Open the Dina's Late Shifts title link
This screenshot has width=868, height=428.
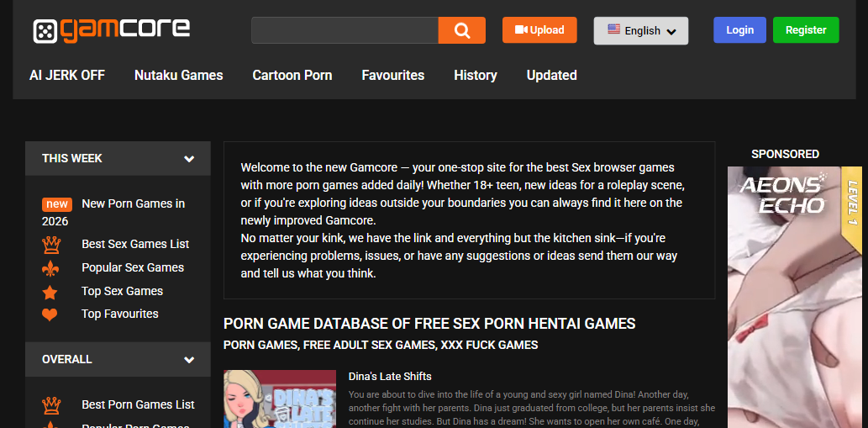390,377
